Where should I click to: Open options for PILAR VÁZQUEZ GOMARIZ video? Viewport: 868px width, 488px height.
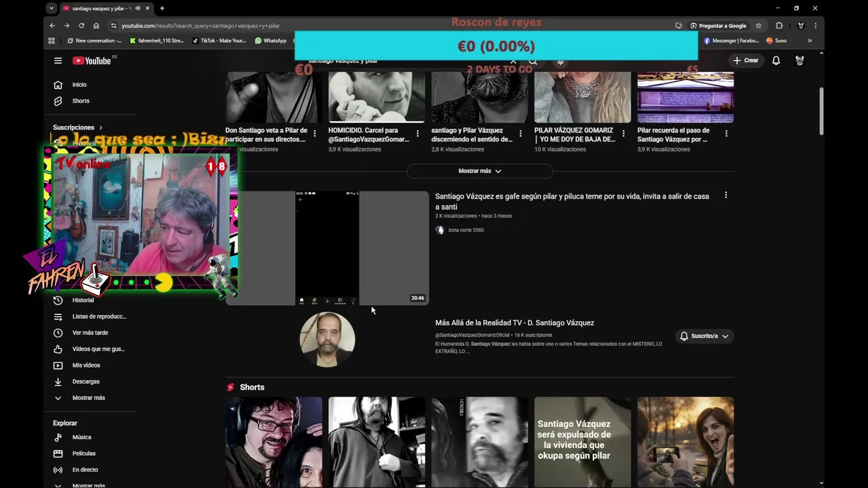pos(623,134)
